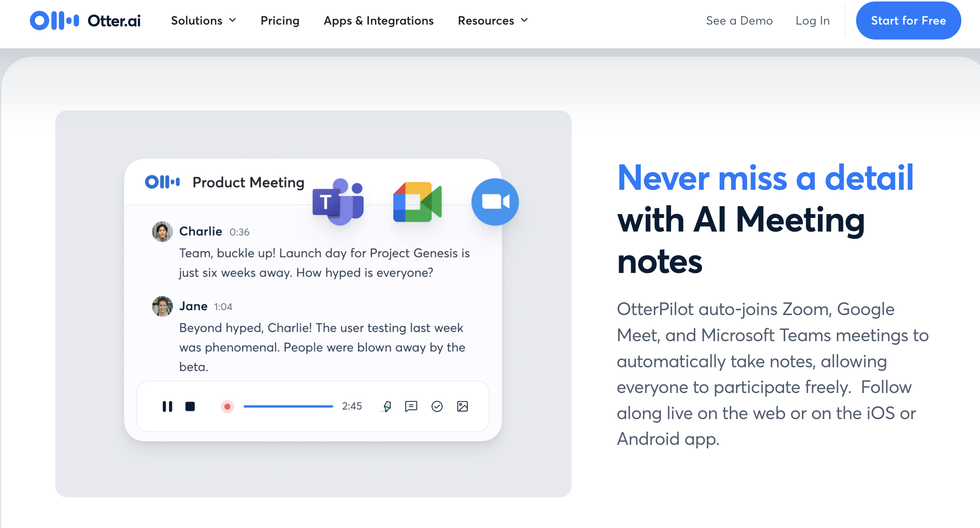980x528 pixels.
Task: Click the Zoom camera icon
Action: 495,202
